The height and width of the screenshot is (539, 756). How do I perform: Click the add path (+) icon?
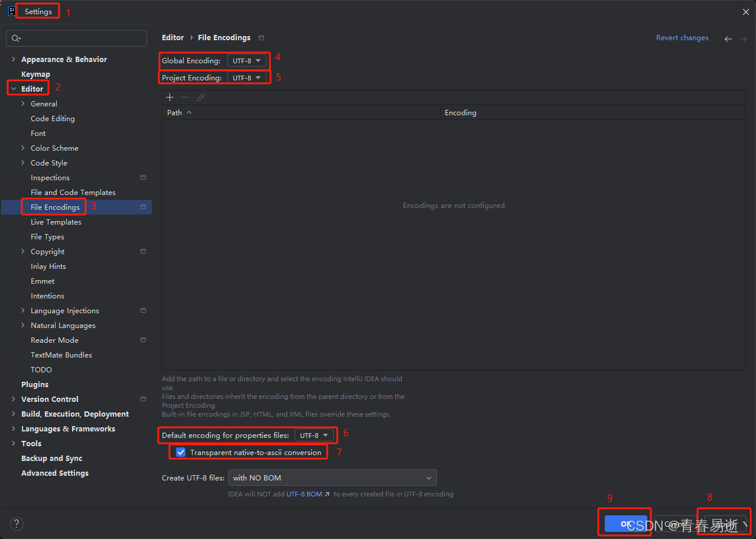[x=170, y=97]
